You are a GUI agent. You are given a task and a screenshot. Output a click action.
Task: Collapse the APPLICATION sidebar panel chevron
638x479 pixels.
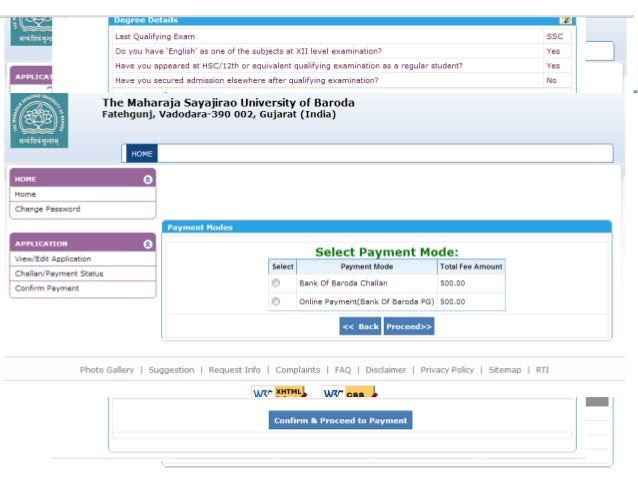pos(148,244)
